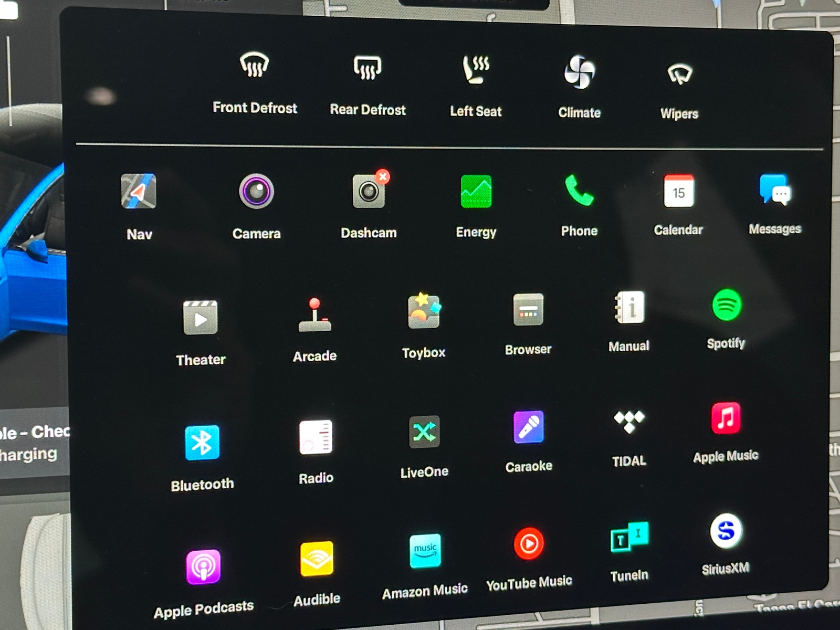
Task: Toggle the Left Seat heater
Action: (x=476, y=70)
